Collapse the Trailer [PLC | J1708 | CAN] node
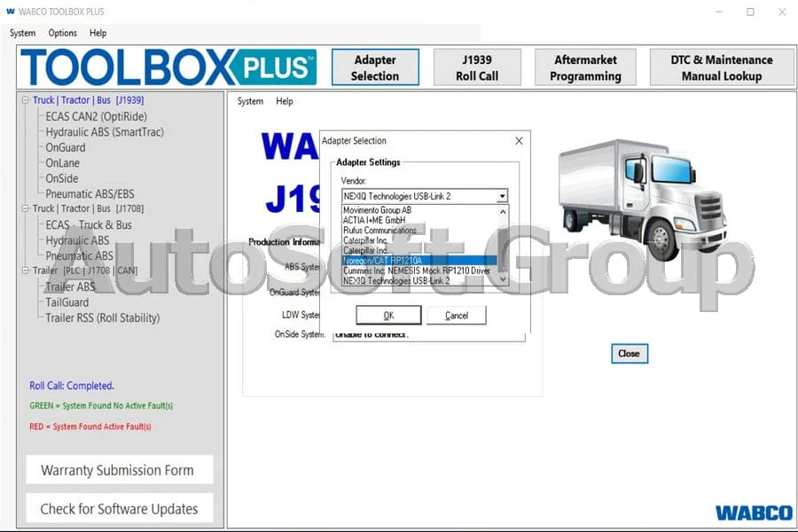798x532 pixels. (x=25, y=270)
